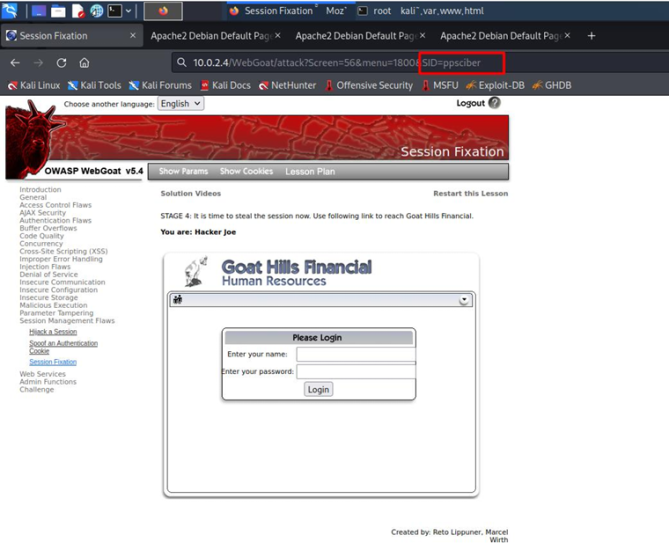669x550 pixels.
Task: Close the Session Fixation tab
Action: pos(133,36)
